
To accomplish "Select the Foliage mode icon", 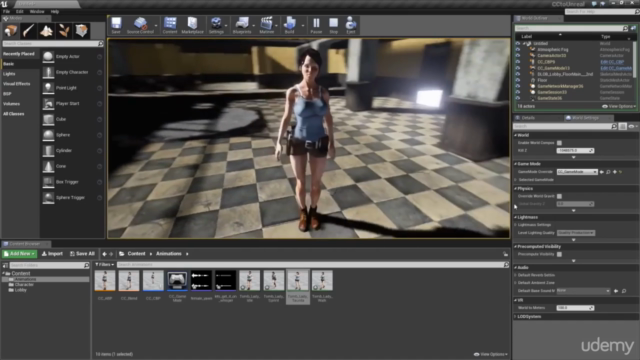I will (64, 31).
